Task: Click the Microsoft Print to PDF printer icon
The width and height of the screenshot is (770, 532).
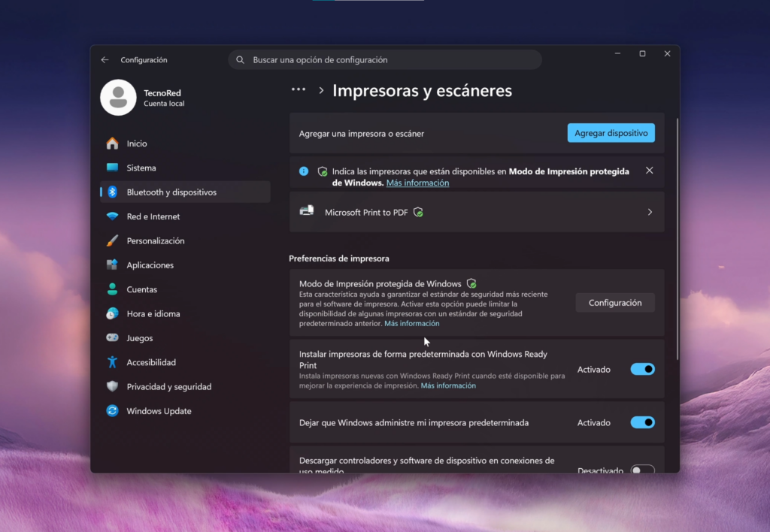Action: (x=307, y=211)
